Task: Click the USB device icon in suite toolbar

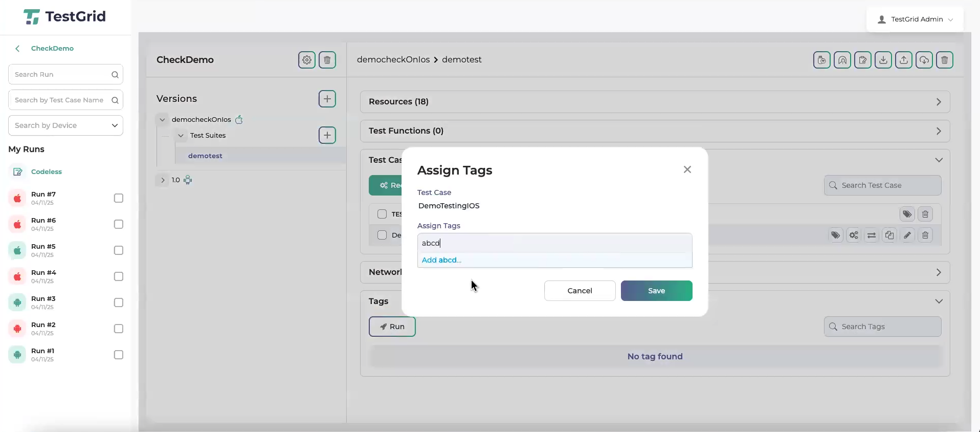Action: point(822,60)
